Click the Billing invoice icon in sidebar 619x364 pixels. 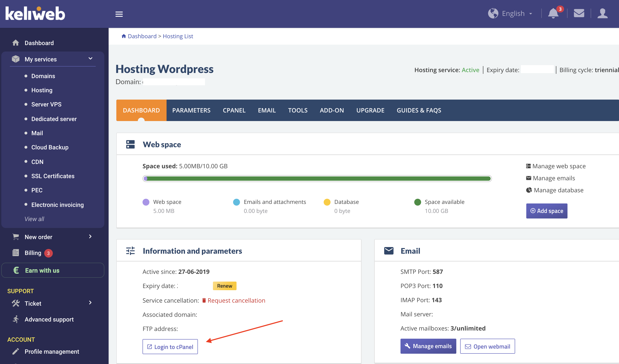click(16, 253)
